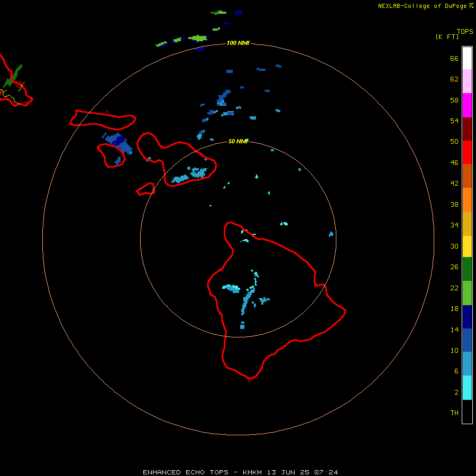Click the 'ENHANCED ECHO TOPS - KHKM' caption text

point(202,472)
